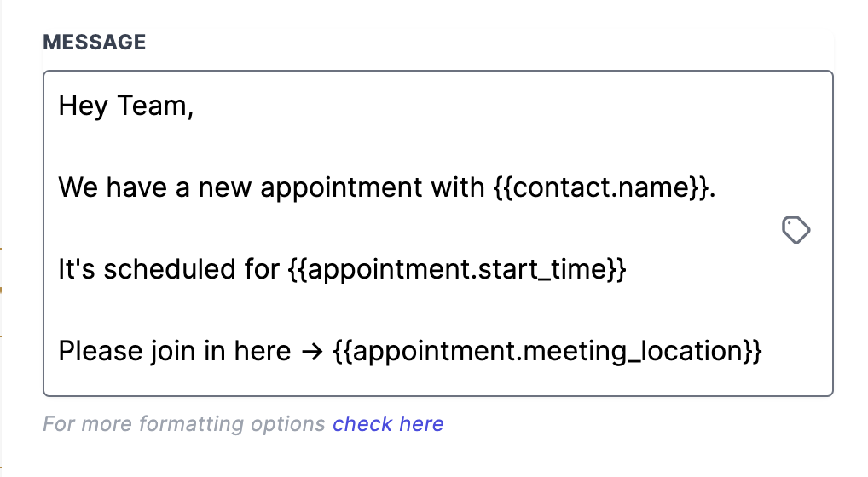Click the 'We have a new appointment' text
Image resolution: width=868 pixels, height=477 pixels.
[x=240, y=187]
